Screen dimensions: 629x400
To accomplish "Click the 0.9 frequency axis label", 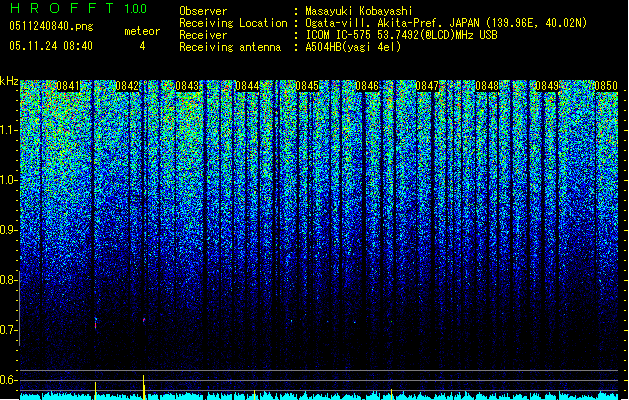I will (x=8, y=230).
